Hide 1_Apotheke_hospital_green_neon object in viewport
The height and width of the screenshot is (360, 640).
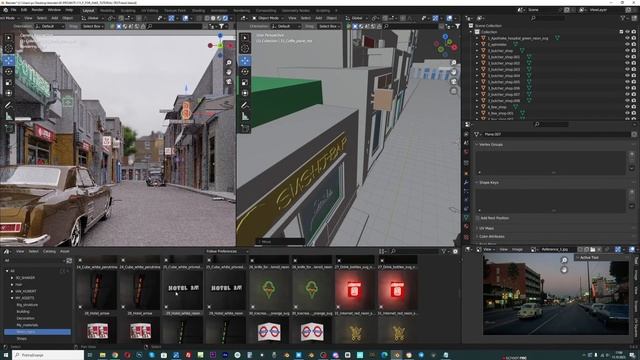[x=627, y=38]
